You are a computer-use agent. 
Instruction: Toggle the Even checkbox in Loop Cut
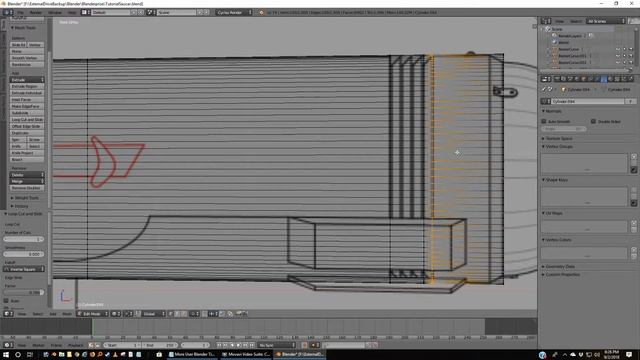click(6, 300)
